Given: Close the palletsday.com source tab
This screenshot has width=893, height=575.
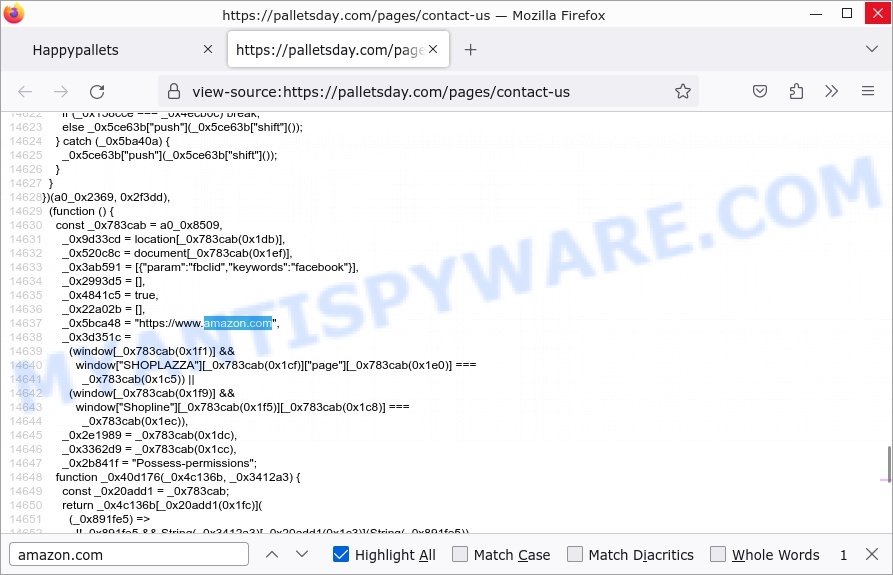Looking at the screenshot, I should 433,50.
